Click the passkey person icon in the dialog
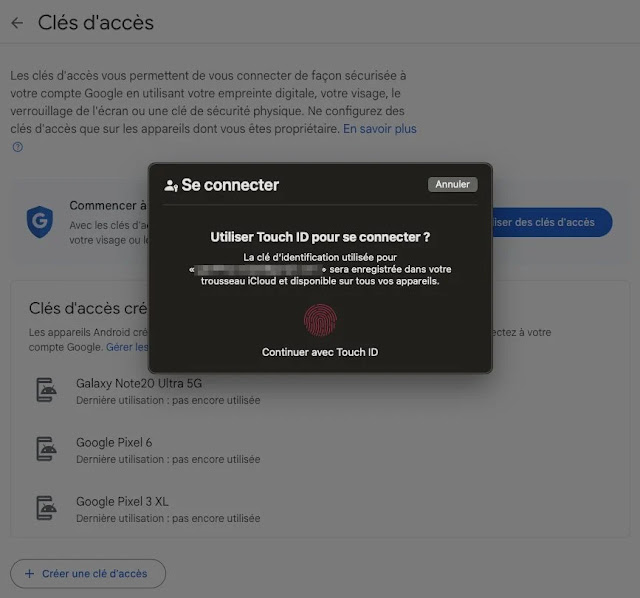This screenshot has width=640, height=598. (x=171, y=186)
